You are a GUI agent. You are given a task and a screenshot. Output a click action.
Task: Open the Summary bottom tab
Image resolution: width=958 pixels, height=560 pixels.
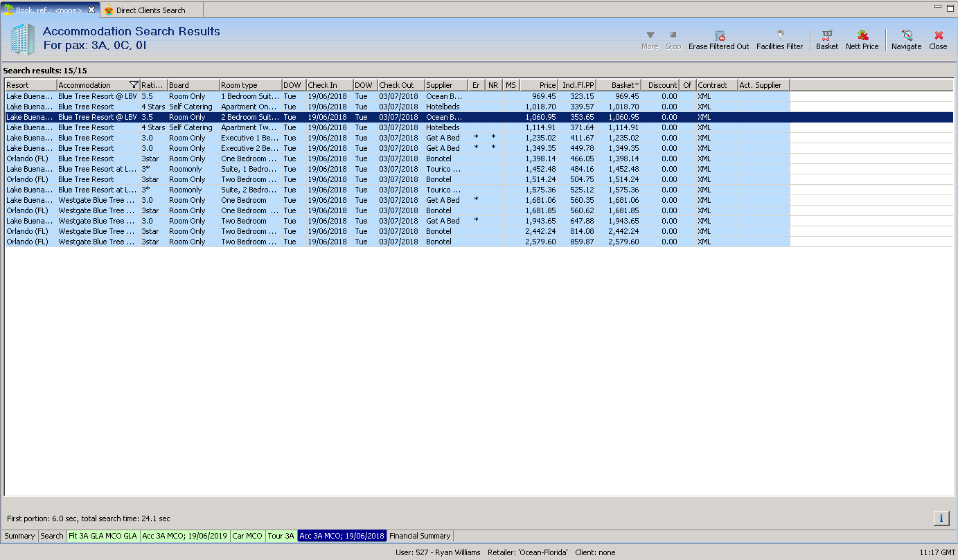pos(19,536)
